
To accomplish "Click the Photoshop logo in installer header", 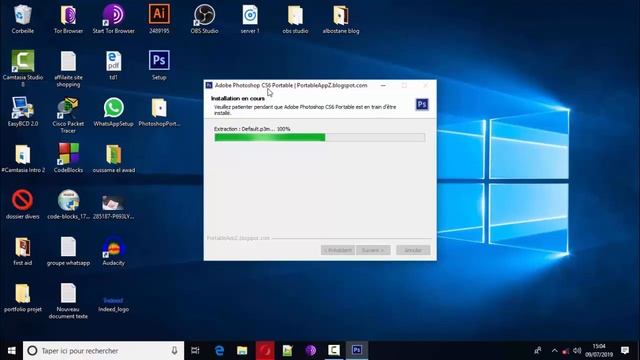I will click(x=422, y=104).
